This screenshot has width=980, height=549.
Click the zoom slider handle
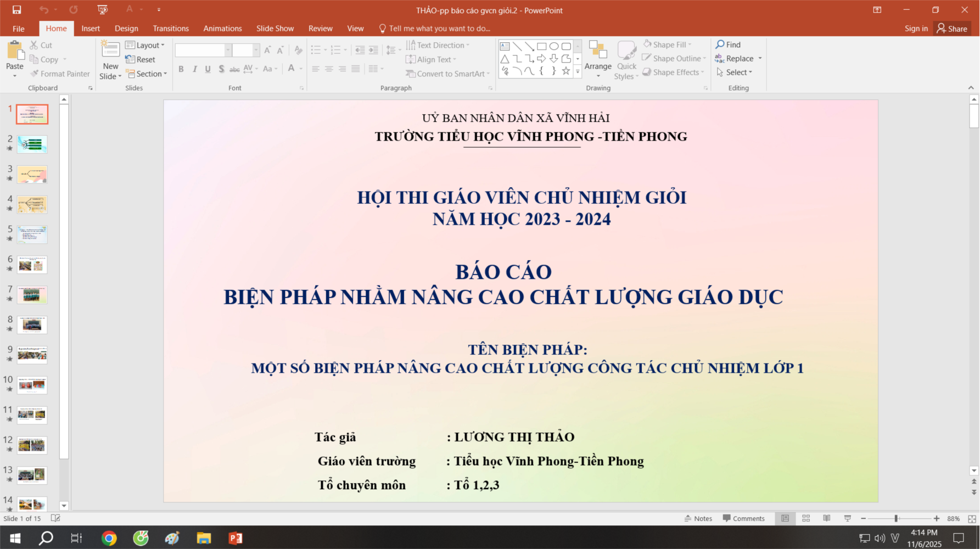click(896, 518)
